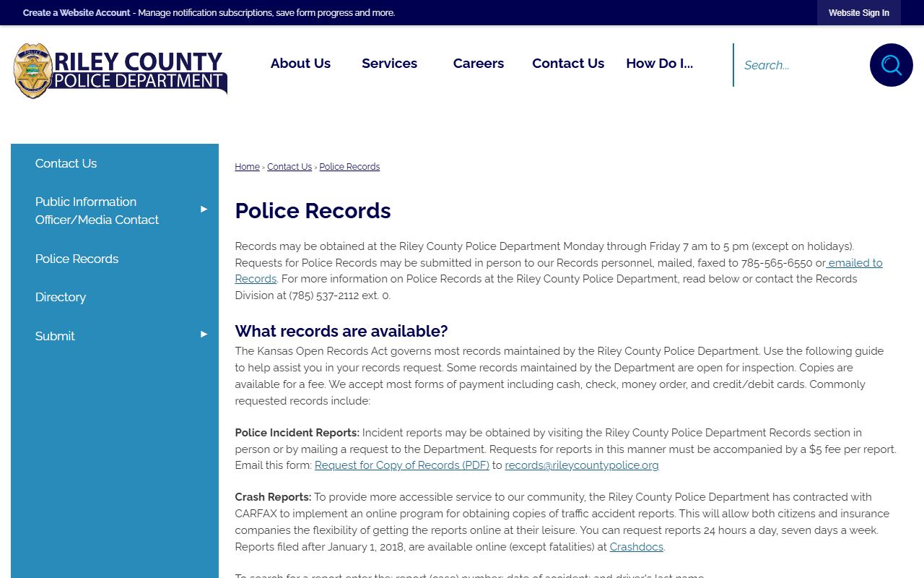The width and height of the screenshot is (924, 578).
Task: Open Request for Copy of Records PDF
Action: click(402, 465)
